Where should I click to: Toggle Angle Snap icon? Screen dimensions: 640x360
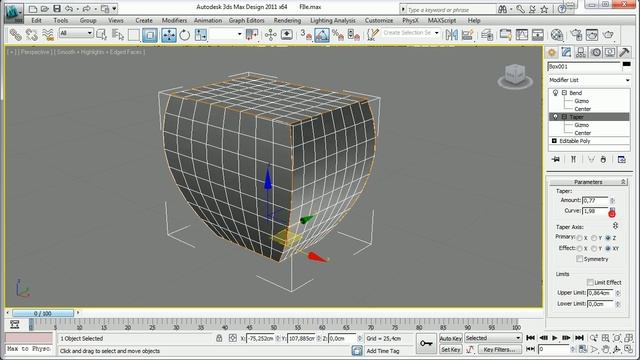[x=322, y=35]
